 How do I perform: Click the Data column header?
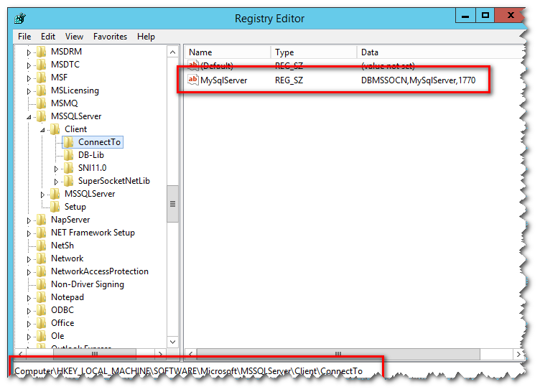tap(440, 52)
